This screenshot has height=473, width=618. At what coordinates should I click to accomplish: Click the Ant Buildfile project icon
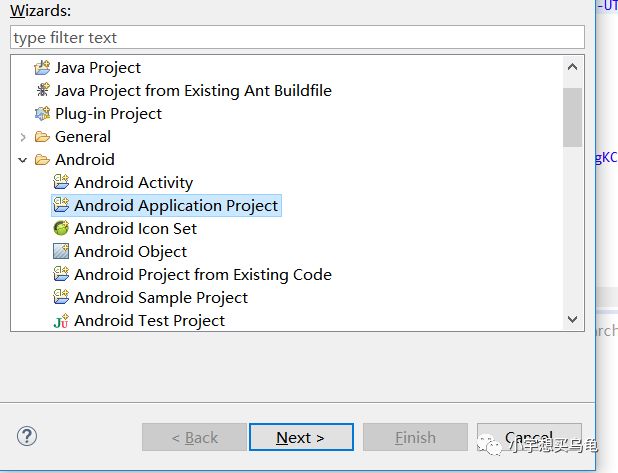[42, 91]
